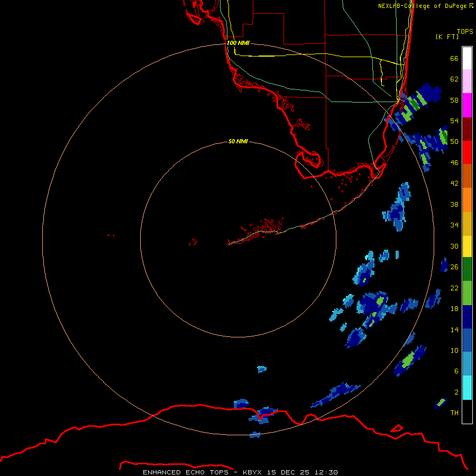The image size is (476, 476).
Task: Click the magenta legend swatch
Action: (x=467, y=105)
